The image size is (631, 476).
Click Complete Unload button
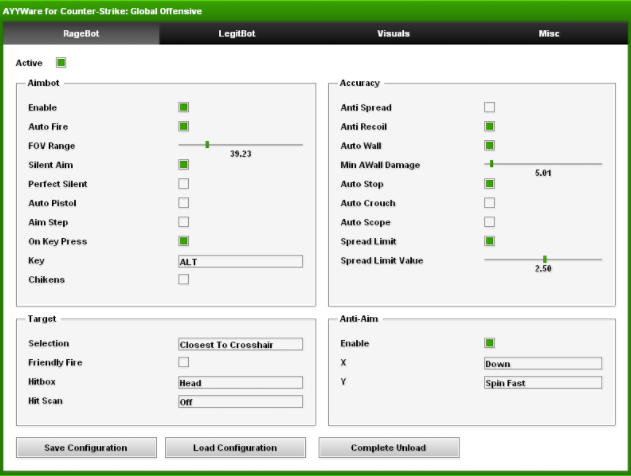coord(389,447)
